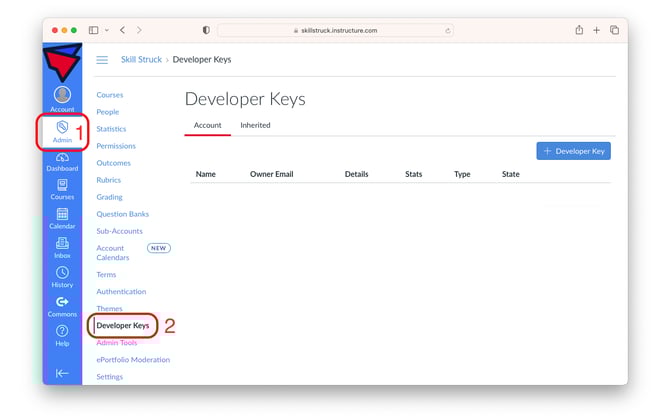Click the Stats column header
670x420 pixels.
[414, 174]
